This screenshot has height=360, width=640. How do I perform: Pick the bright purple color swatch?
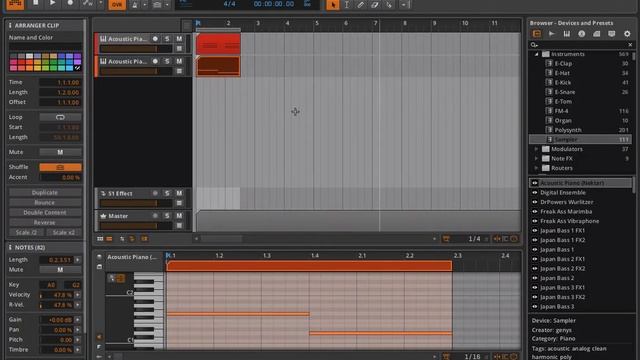[x=77, y=62]
